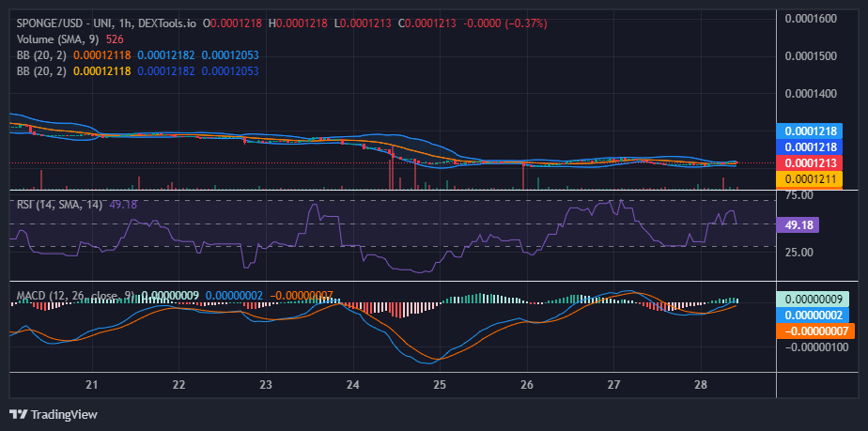Image resolution: width=868 pixels, height=431 pixels.
Task: Click date label 28 on time axis
Action: point(700,385)
